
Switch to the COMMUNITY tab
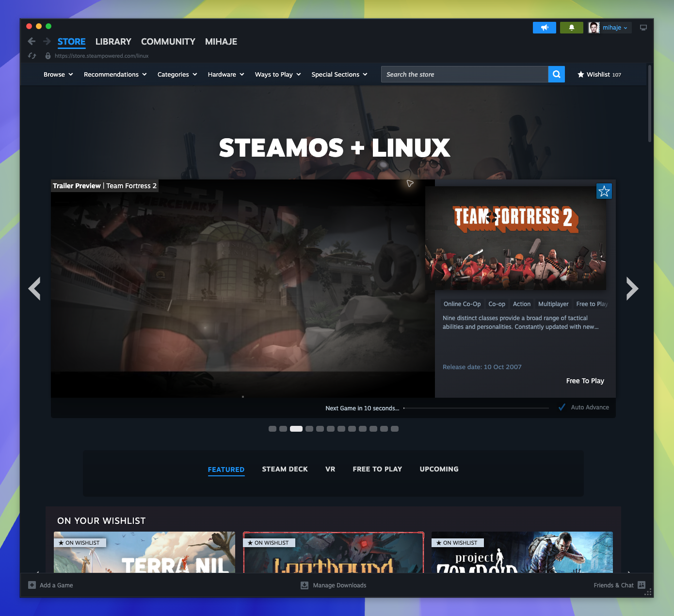click(168, 42)
